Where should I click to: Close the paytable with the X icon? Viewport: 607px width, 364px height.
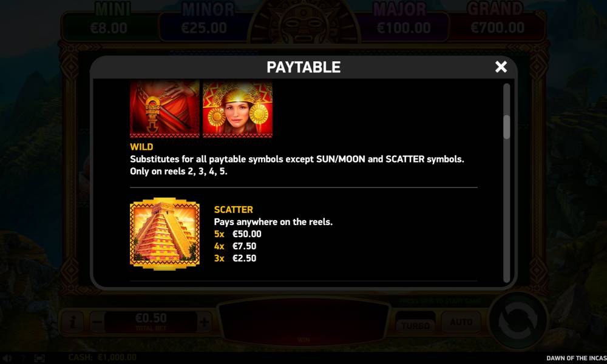pyautogui.click(x=501, y=67)
